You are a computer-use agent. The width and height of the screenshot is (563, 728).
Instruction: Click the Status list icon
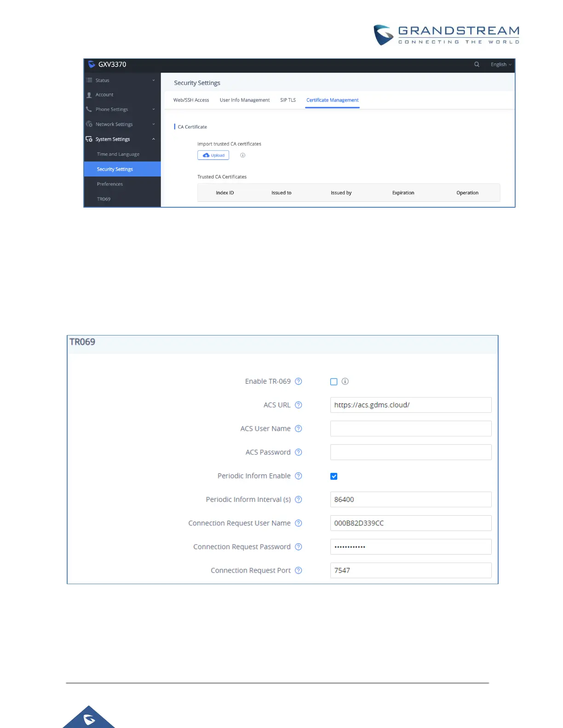point(89,80)
